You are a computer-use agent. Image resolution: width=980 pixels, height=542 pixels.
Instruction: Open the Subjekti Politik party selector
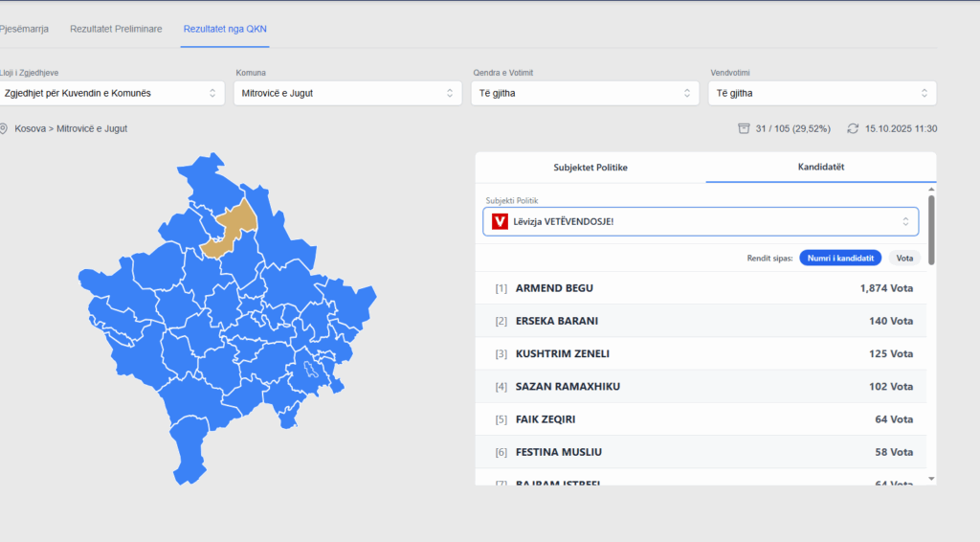[701, 222]
